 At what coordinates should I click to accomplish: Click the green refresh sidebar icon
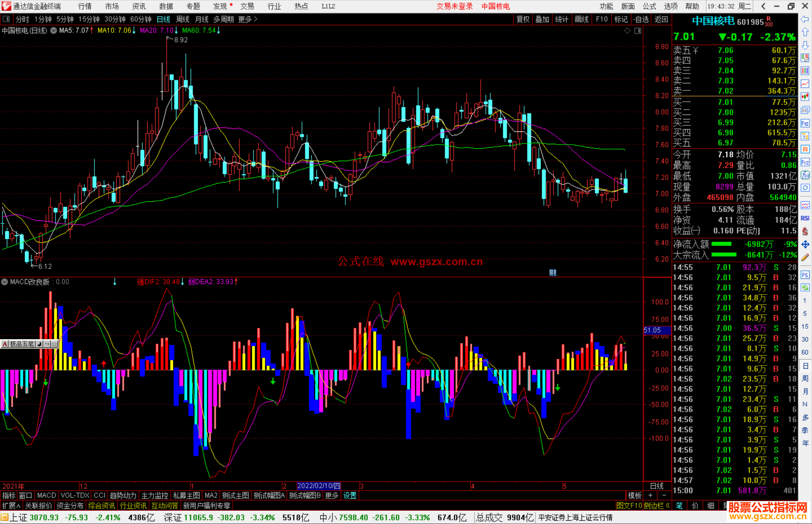point(805,288)
